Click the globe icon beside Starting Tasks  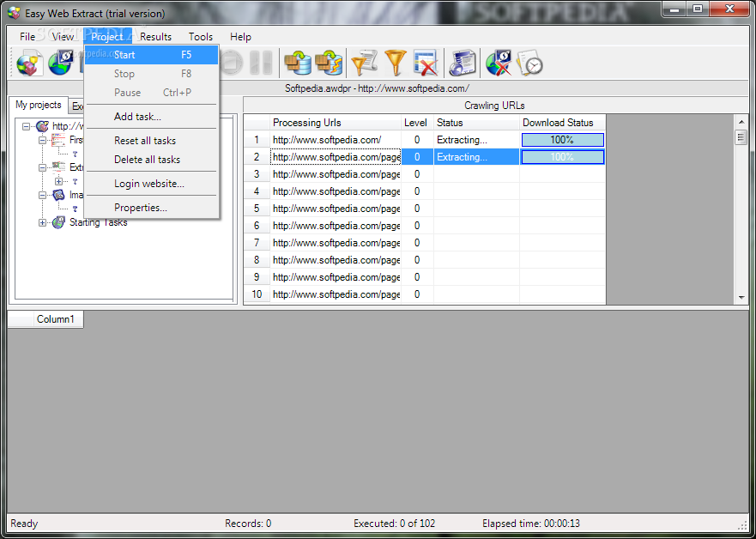point(57,222)
